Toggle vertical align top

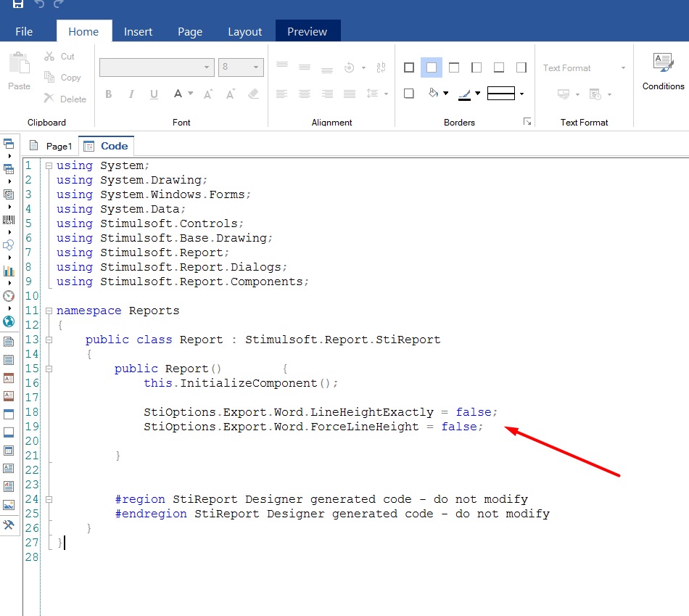click(282, 65)
